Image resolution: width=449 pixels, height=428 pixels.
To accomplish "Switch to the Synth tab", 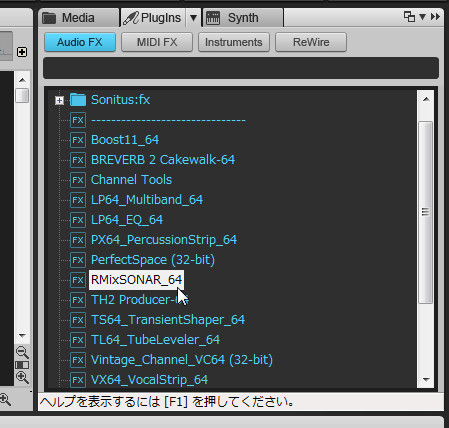I will tap(243, 18).
